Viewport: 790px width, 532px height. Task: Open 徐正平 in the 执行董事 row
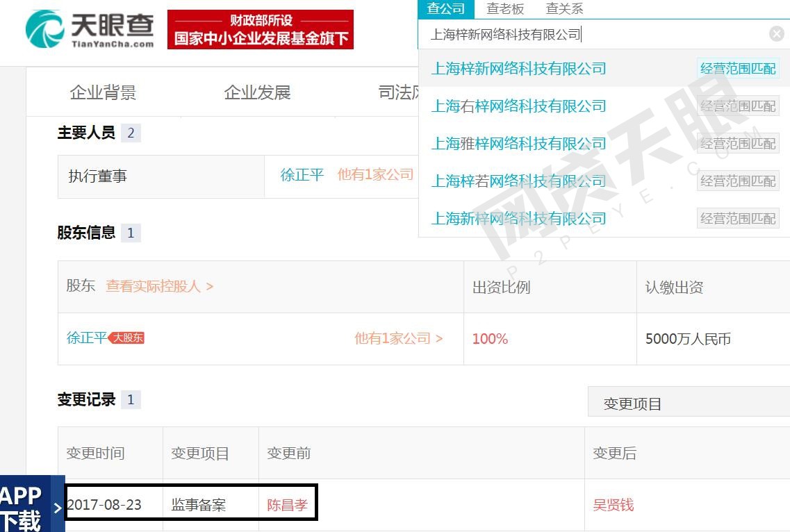point(302,175)
